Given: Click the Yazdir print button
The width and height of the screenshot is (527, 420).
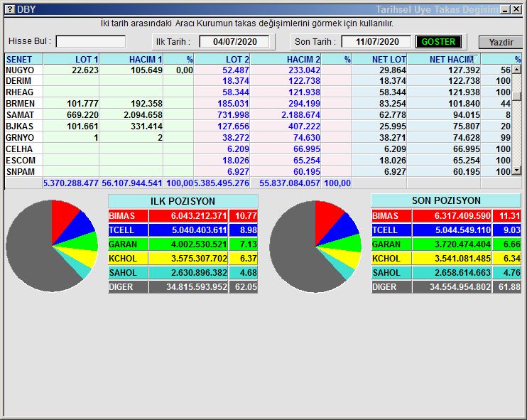Looking at the screenshot, I should click(501, 42).
